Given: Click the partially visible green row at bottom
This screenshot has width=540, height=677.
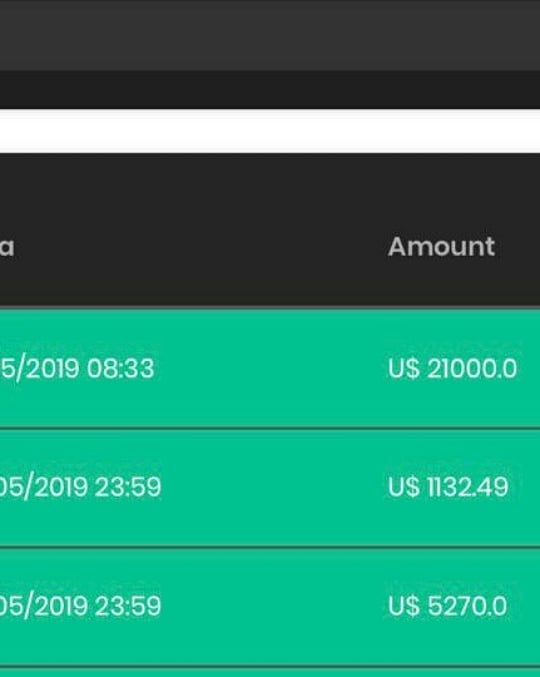Looking at the screenshot, I should (270, 672).
